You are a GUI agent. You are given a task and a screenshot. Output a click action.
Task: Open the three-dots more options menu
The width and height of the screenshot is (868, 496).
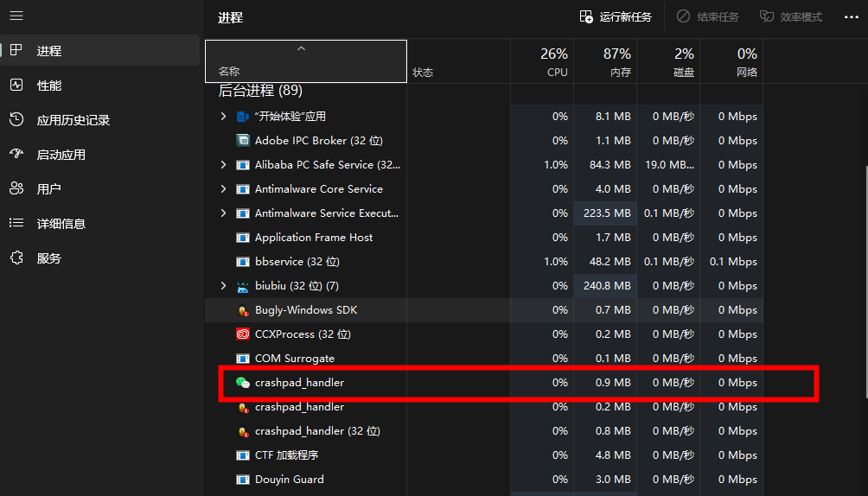pyautogui.click(x=851, y=17)
